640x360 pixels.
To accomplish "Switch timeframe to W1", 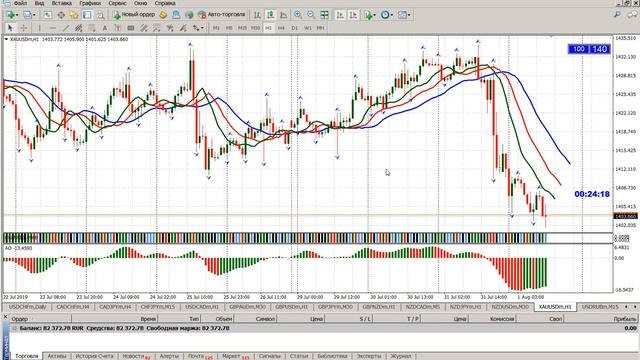I will (307, 28).
